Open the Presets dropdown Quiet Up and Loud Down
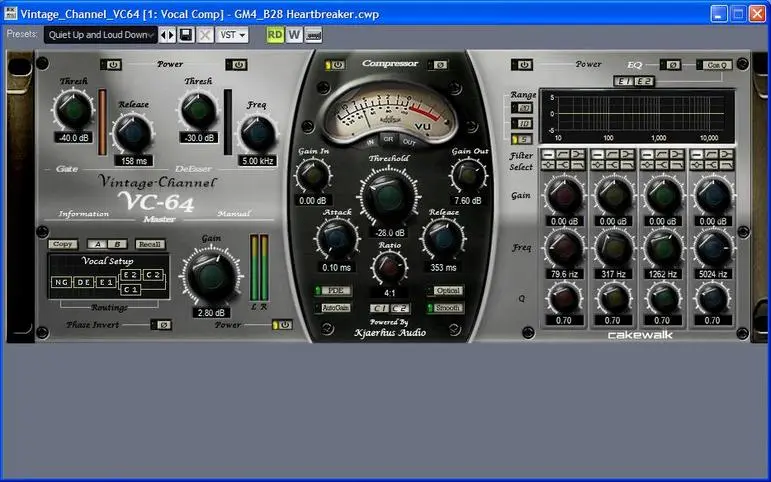Viewport: 771px width, 482px height. (101, 35)
